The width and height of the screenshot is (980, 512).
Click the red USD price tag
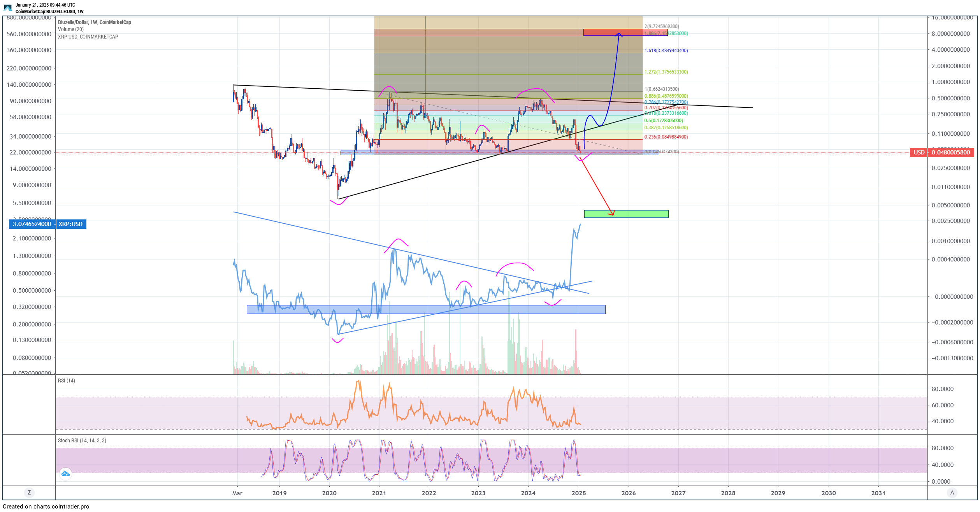click(919, 152)
